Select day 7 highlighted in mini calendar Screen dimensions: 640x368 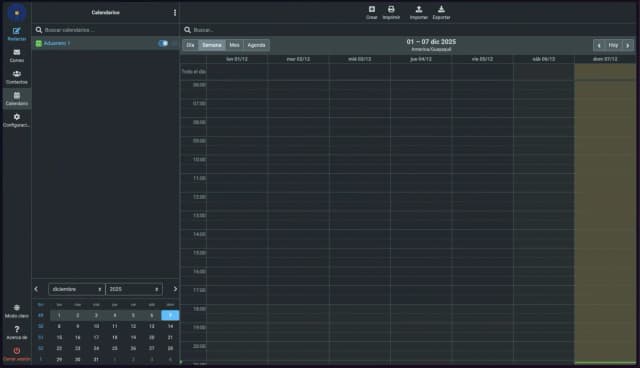(170, 315)
